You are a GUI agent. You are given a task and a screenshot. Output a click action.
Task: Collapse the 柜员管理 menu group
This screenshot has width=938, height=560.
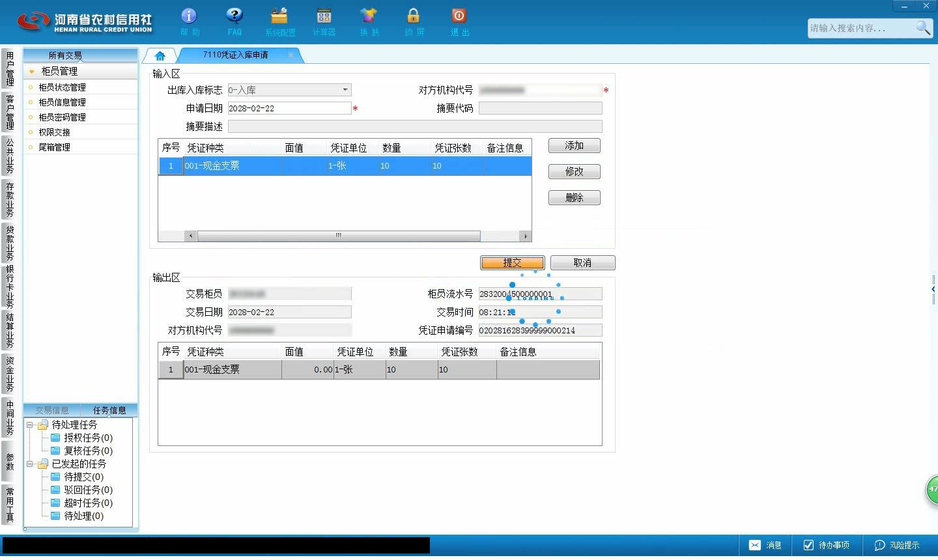(x=31, y=71)
